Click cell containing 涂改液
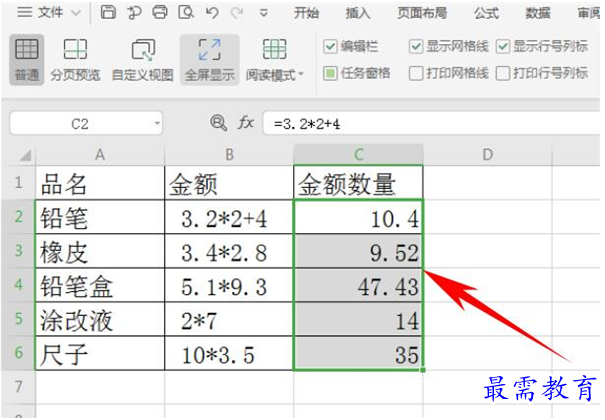The width and height of the screenshot is (605, 420). tap(100, 319)
